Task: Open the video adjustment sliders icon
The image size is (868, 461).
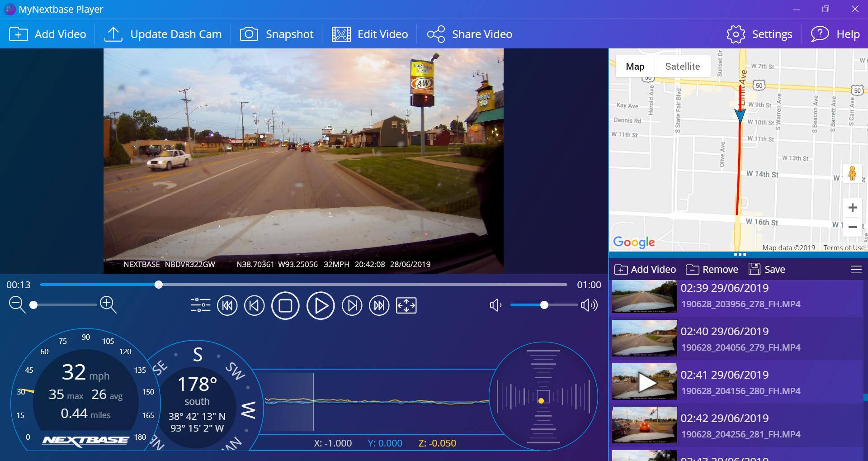Action: point(200,306)
